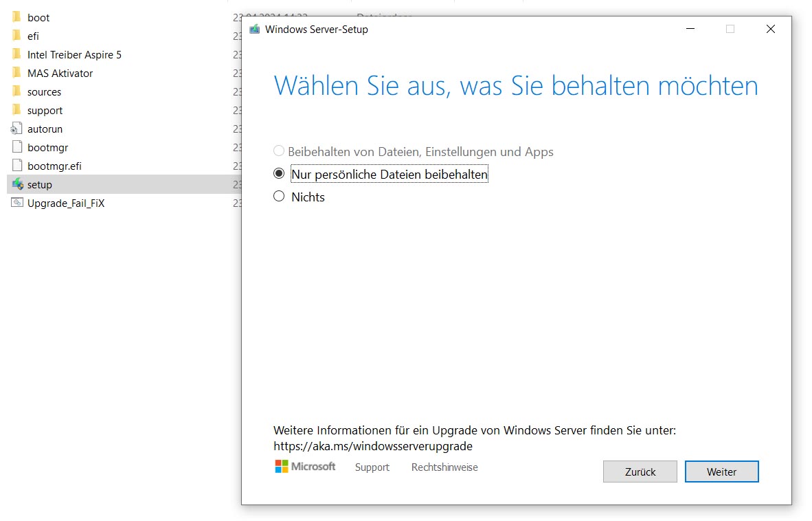
Task: Select the support folder icon
Action: point(16,110)
